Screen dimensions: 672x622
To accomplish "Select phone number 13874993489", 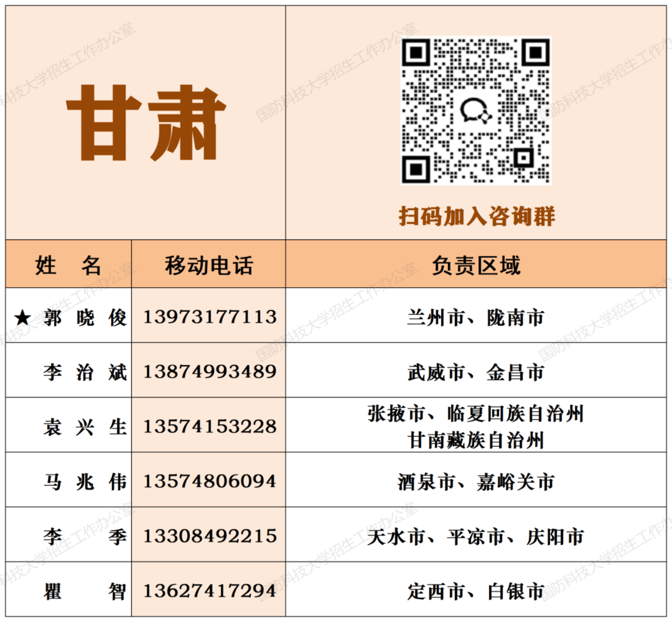I will click(x=210, y=372).
